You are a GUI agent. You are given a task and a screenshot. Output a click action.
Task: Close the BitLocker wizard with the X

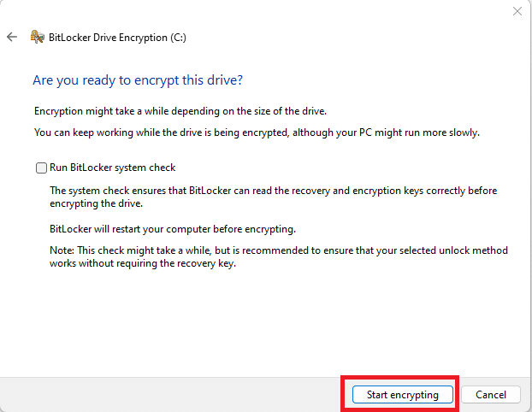[x=517, y=11]
